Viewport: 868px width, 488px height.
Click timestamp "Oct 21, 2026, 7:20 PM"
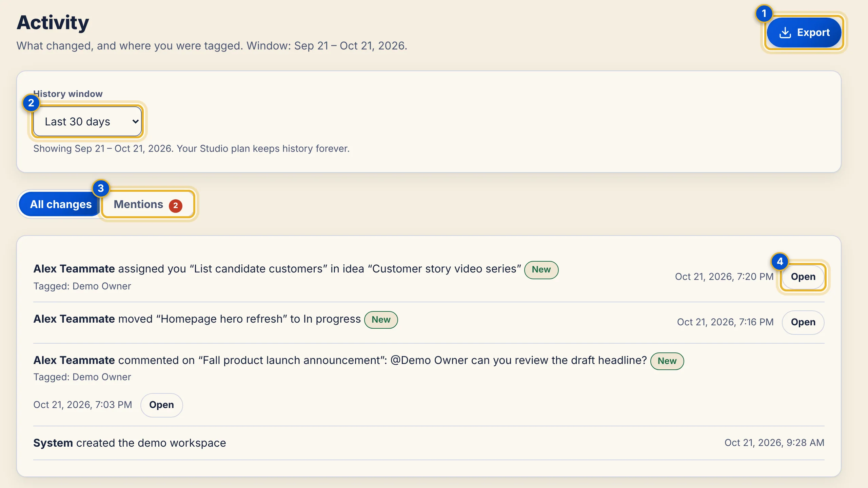[724, 277]
